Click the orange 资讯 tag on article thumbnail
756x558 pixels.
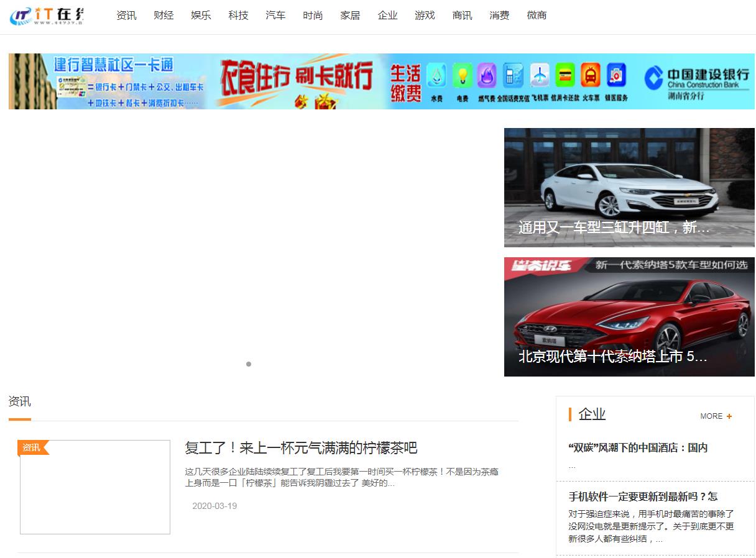33,447
